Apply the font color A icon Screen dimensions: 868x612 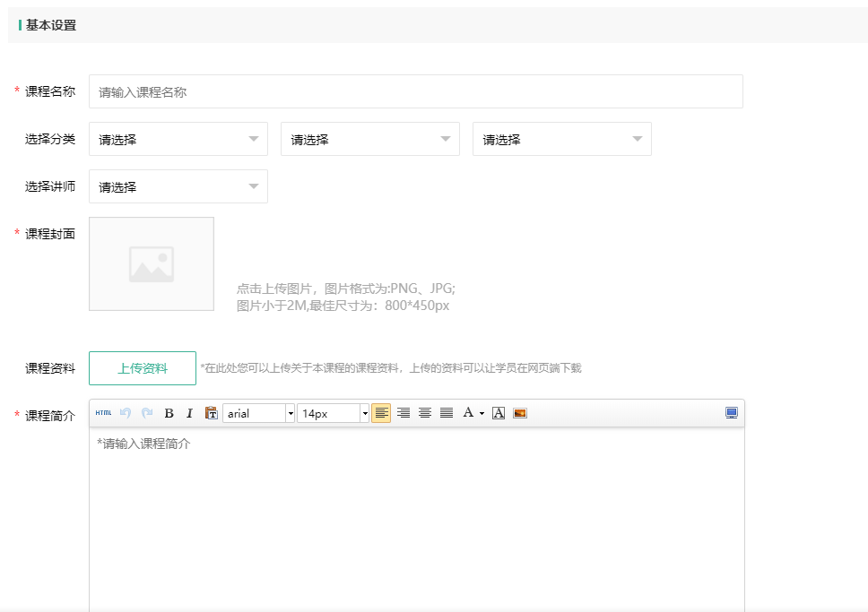pyautogui.click(x=468, y=413)
